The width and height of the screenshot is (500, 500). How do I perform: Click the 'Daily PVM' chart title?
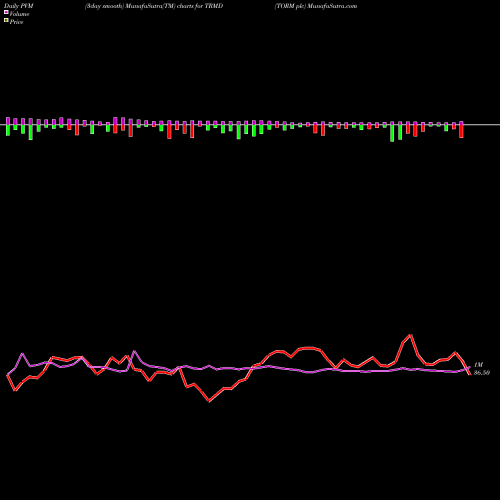click(19, 6)
